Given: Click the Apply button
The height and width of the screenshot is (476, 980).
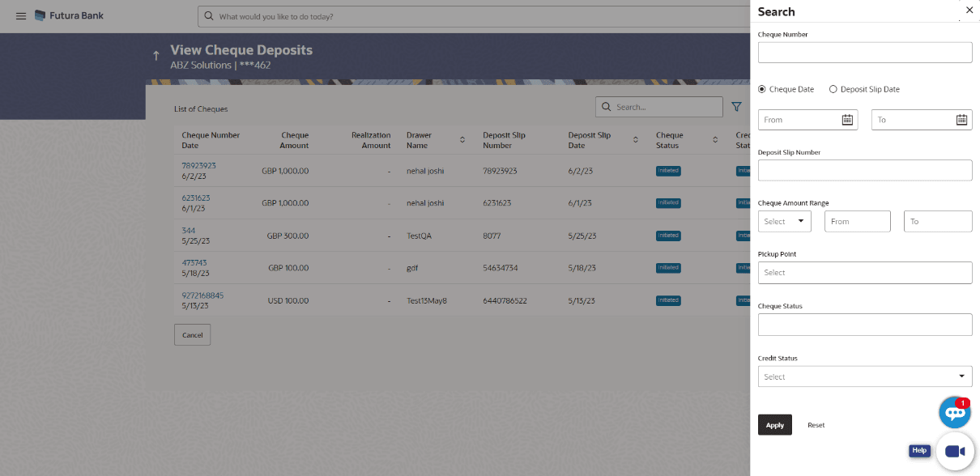Looking at the screenshot, I should [x=775, y=425].
